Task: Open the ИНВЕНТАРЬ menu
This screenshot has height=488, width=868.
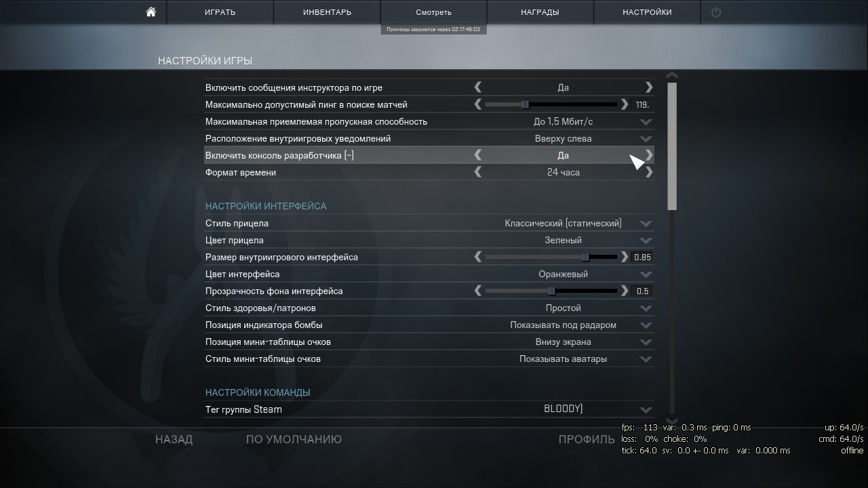Action: [x=327, y=12]
